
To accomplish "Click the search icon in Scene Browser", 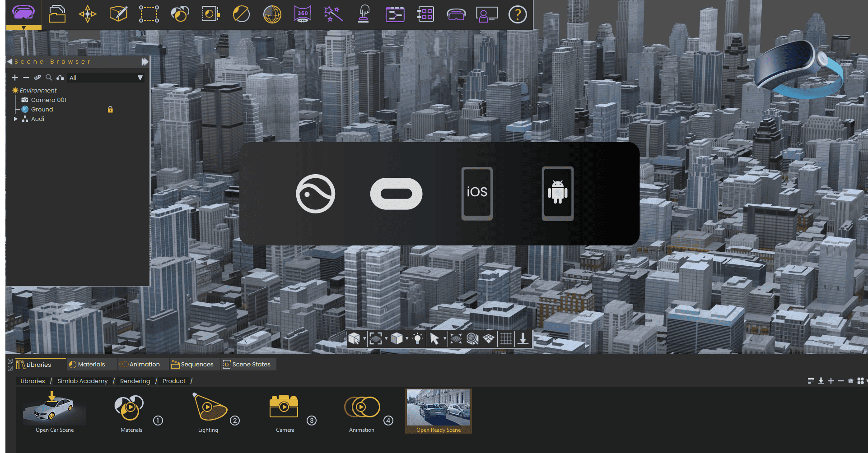I will 49,78.
